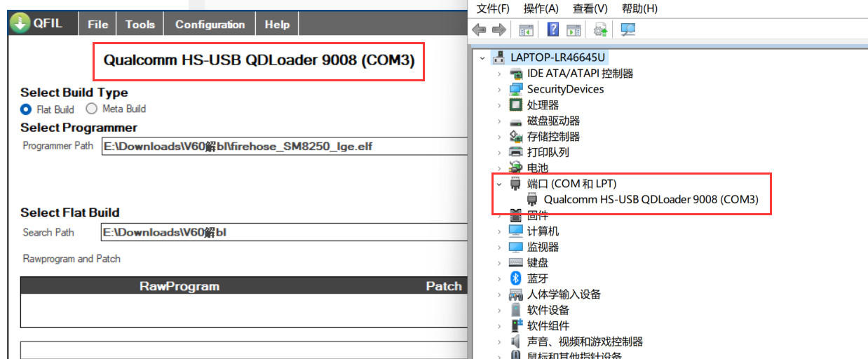This screenshot has height=359, width=868.
Task: Click the Back arrow in Device Manager toolbar
Action: tap(480, 29)
